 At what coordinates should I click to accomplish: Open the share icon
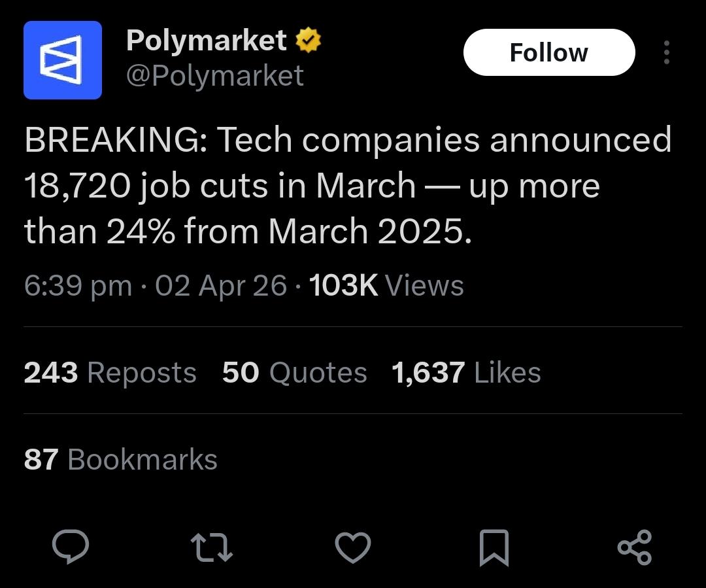tap(633, 548)
